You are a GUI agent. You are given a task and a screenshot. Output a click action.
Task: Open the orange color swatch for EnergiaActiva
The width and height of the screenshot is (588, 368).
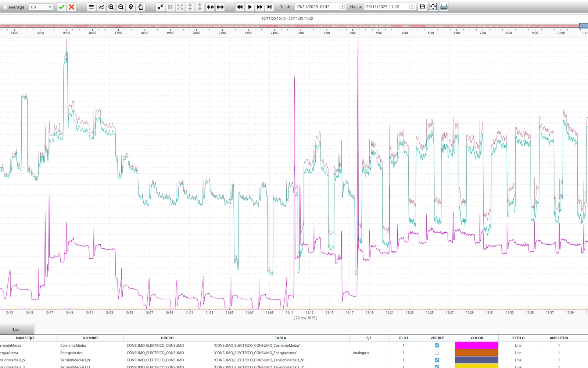click(x=477, y=353)
